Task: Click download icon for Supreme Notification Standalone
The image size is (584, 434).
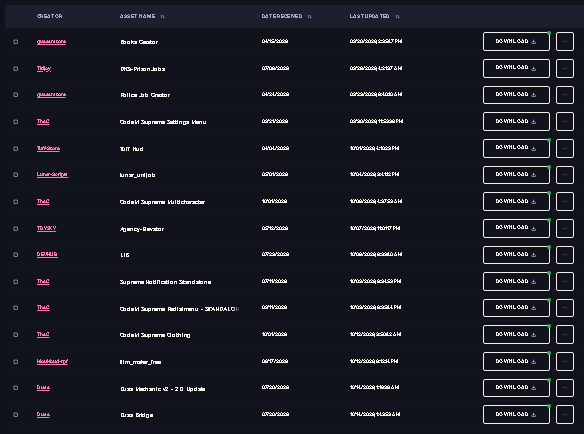Action: coord(534,282)
